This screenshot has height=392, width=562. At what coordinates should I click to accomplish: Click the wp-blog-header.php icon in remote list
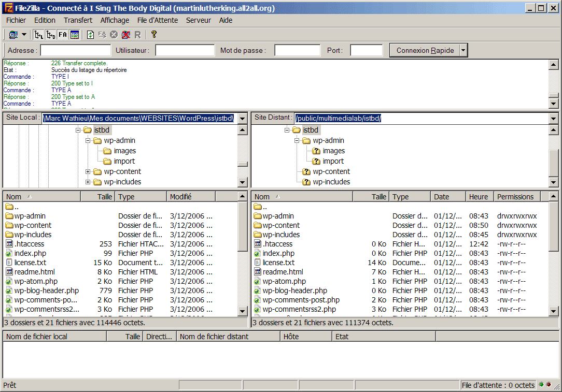click(x=257, y=291)
